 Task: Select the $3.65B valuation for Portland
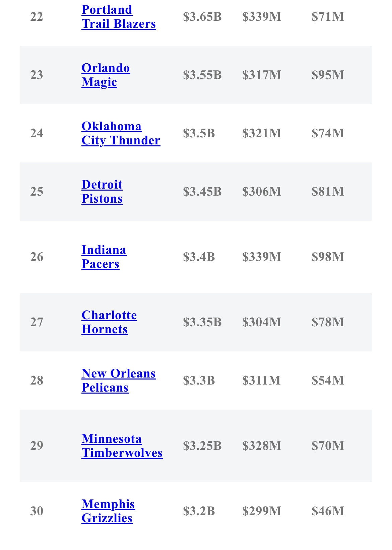click(202, 17)
